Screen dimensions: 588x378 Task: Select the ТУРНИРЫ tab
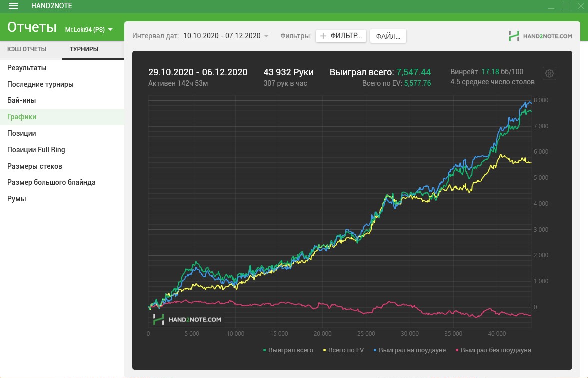[84, 49]
